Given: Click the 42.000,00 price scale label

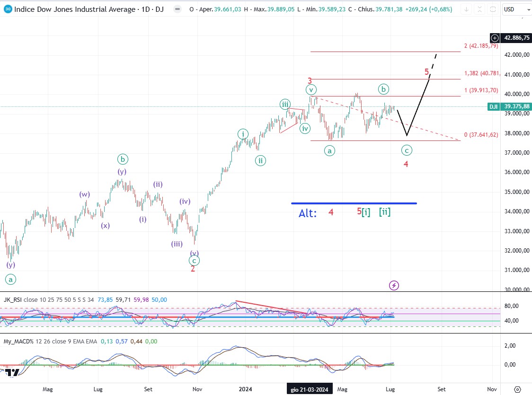Looking at the screenshot, I should [517, 54].
